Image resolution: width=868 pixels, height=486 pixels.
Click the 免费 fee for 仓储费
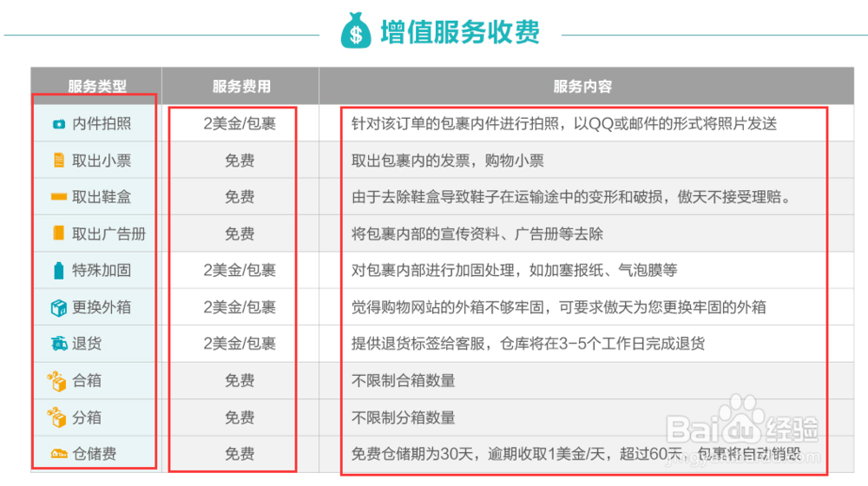(240, 454)
